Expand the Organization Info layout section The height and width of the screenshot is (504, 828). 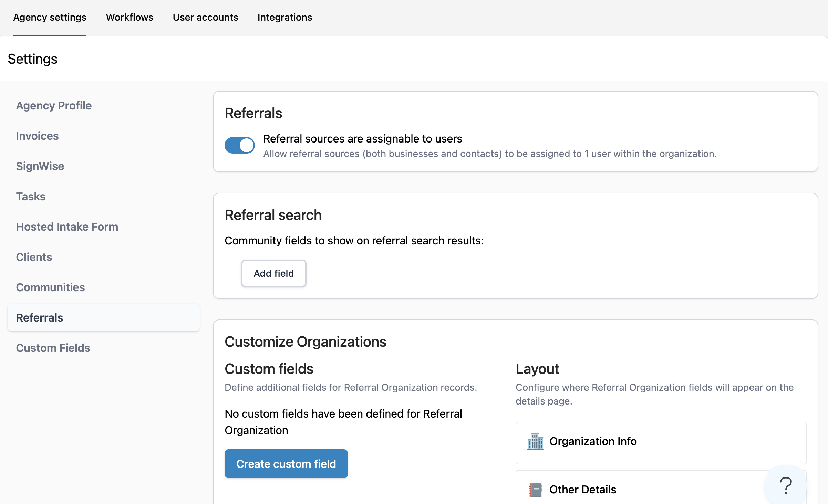[661, 442]
